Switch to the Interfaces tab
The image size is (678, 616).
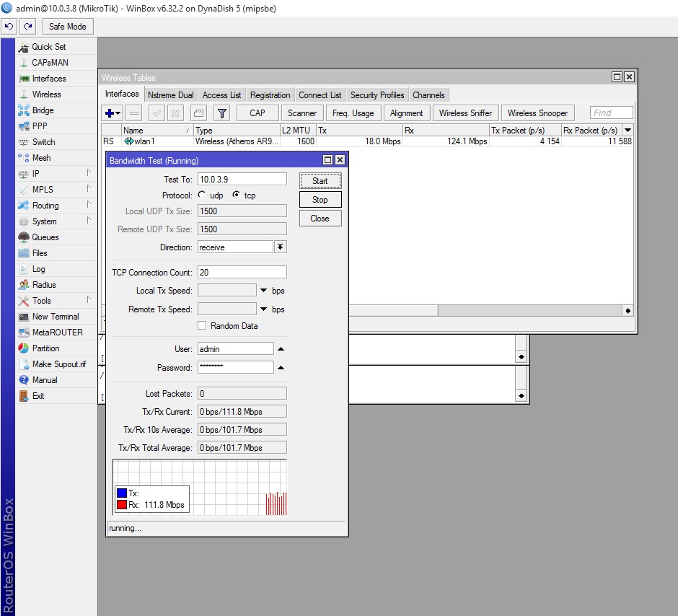pyautogui.click(x=122, y=94)
